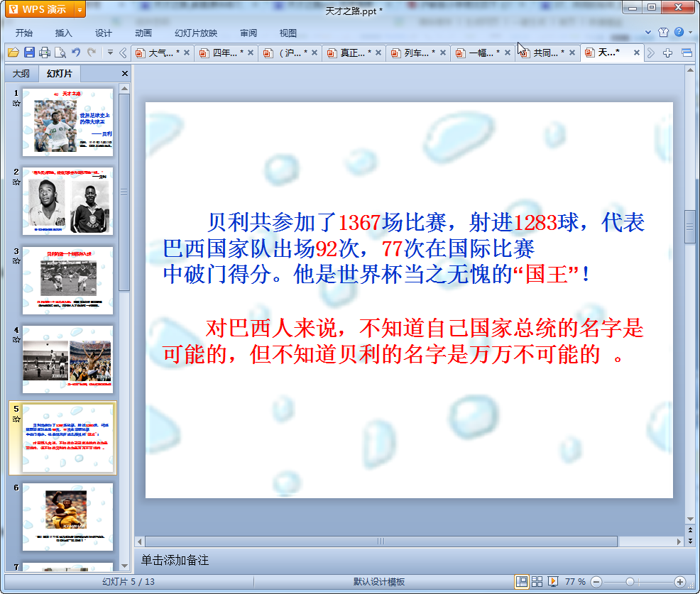The width and height of the screenshot is (700, 594).
Task: Open the quick access toolbar customize dropdown
Action: point(110,53)
